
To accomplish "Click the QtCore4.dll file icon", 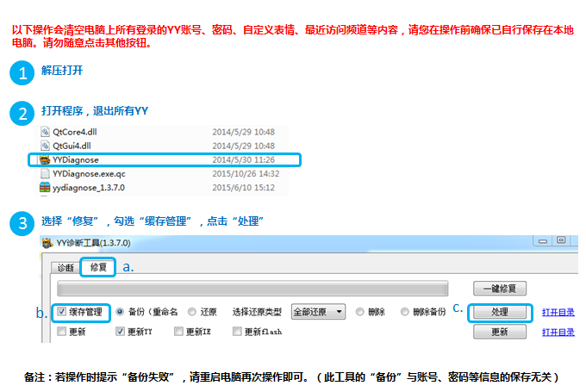I will tap(45, 132).
